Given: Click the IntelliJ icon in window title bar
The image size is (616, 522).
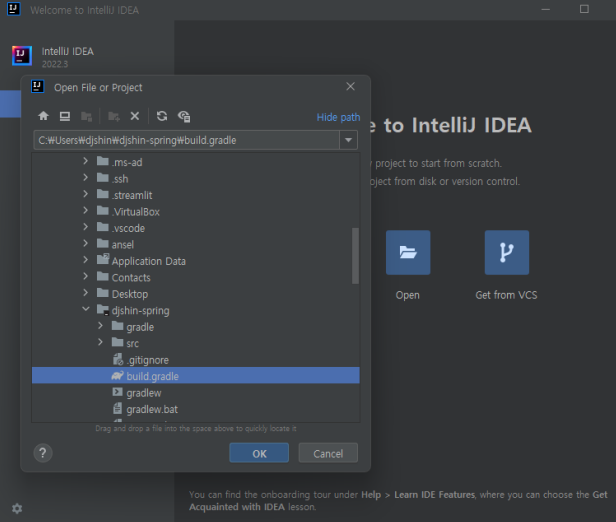Looking at the screenshot, I should 14,9.
